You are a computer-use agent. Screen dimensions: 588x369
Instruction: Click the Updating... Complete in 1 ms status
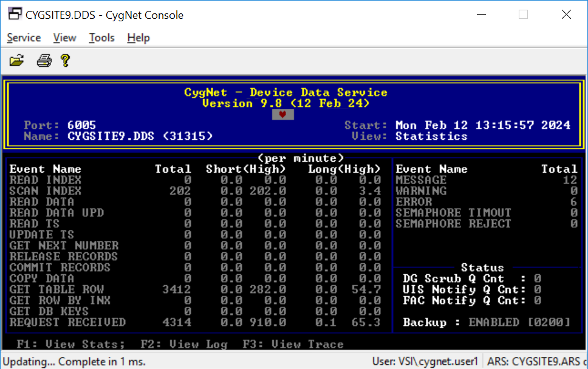click(74, 362)
